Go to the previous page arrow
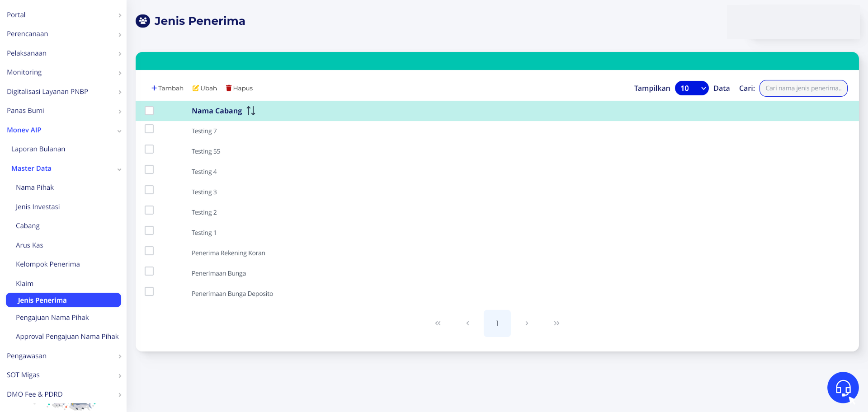Screen dimensions: 868x412 tap(467, 323)
